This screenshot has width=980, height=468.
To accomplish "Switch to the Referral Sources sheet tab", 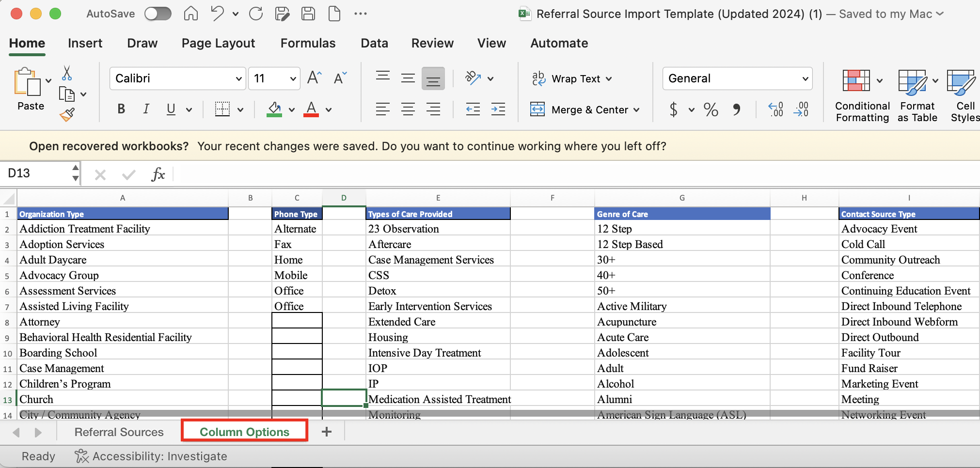I will coord(119,432).
